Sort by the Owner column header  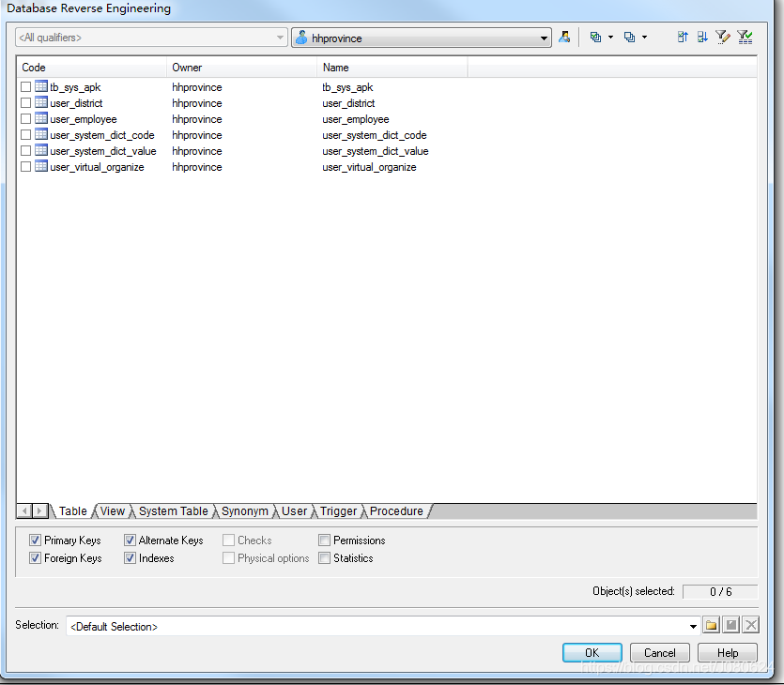[241, 68]
